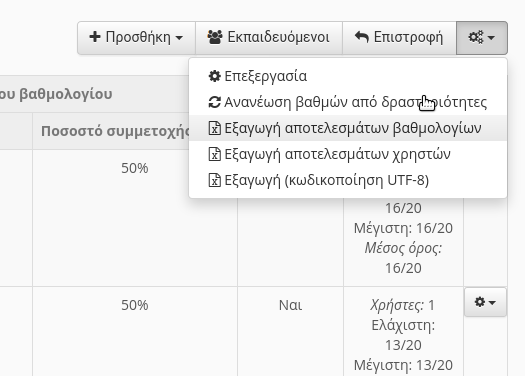
Task: Choose Ανανέωση βαθμών από δραστηριότητες
Action: coord(348,102)
